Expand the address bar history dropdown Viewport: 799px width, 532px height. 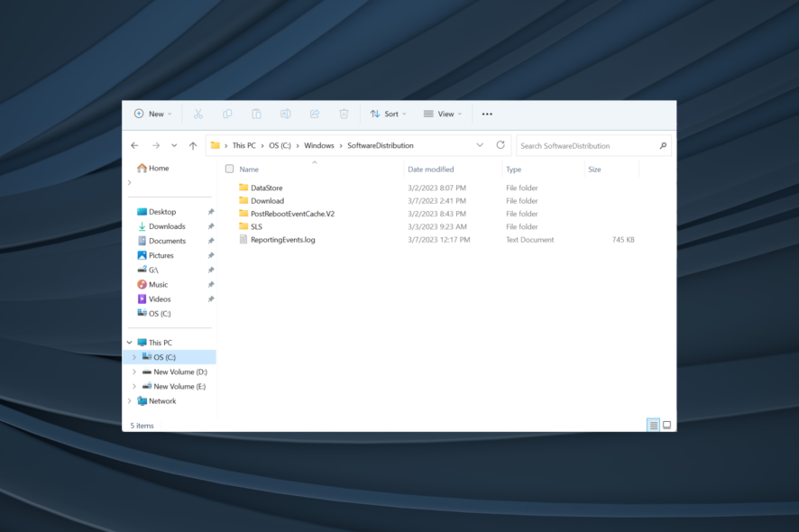480,145
